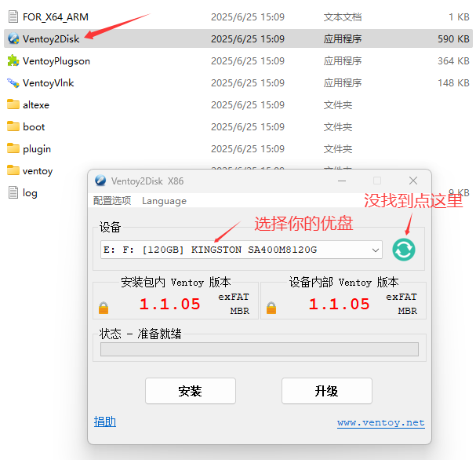Open the device selection dropdown arrow

tap(376, 250)
